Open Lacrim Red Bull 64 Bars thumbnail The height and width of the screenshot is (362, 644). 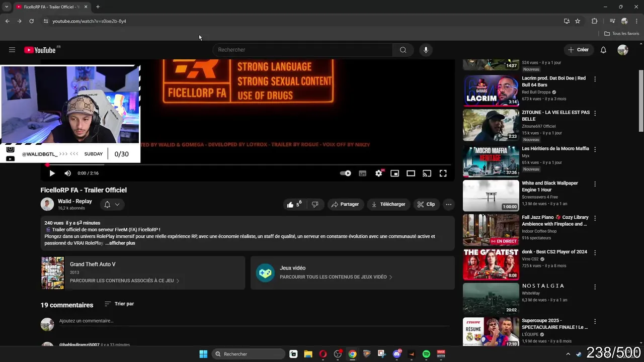coord(491,90)
